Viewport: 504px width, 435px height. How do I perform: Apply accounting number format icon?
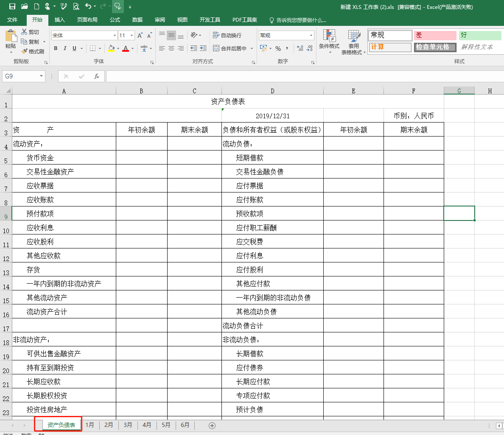click(x=263, y=48)
